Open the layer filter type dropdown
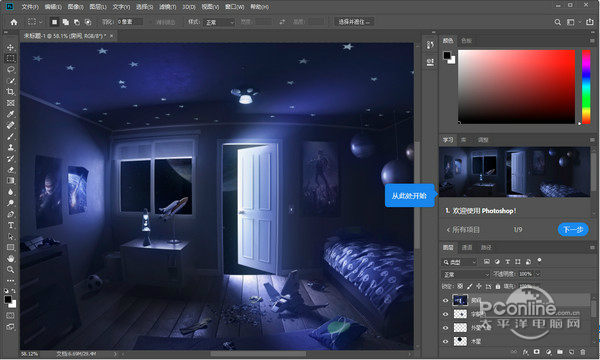Image resolution: width=600 pixels, height=360 pixels. (460, 262)
